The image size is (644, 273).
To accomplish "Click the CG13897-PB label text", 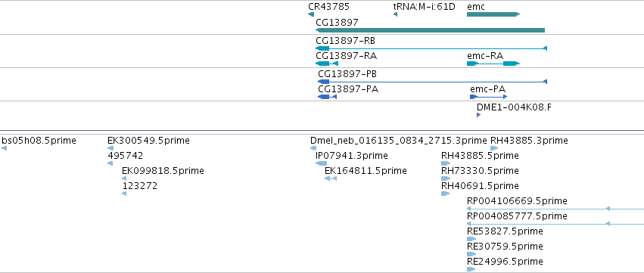I will click(x=347, y=74).
